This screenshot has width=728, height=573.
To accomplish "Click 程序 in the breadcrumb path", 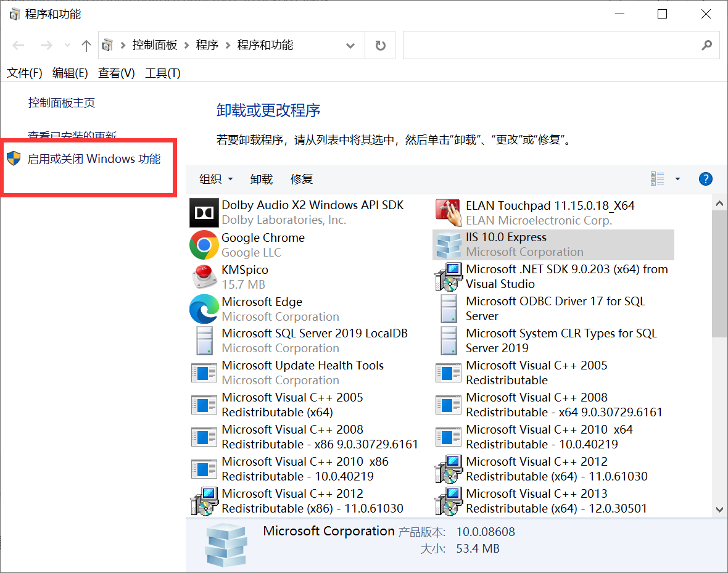I will tap(207, 45).
